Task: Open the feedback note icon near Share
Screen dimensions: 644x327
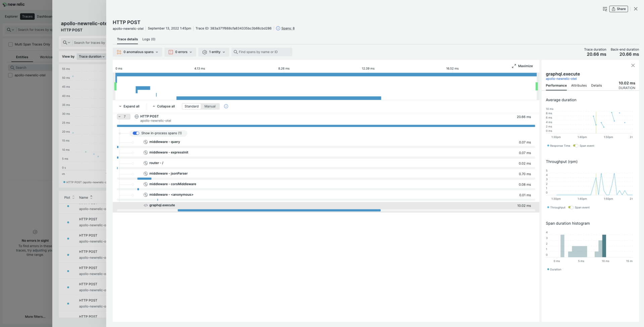Action: (x=605, y=9)
